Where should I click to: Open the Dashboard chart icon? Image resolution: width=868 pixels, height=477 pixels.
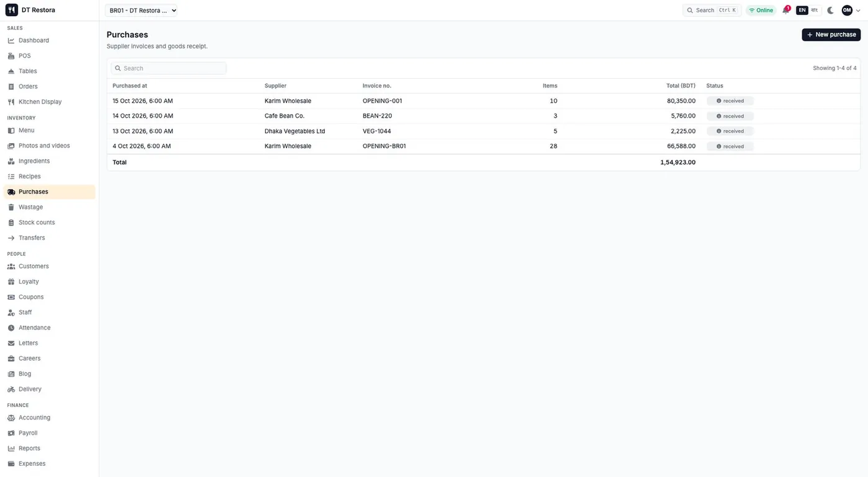click(11, 40)
